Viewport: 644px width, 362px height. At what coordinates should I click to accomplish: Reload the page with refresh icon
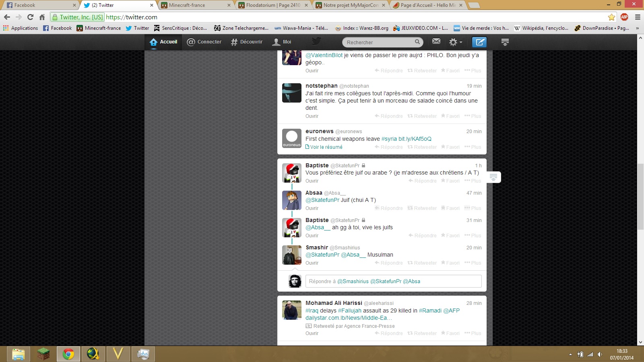30,17
